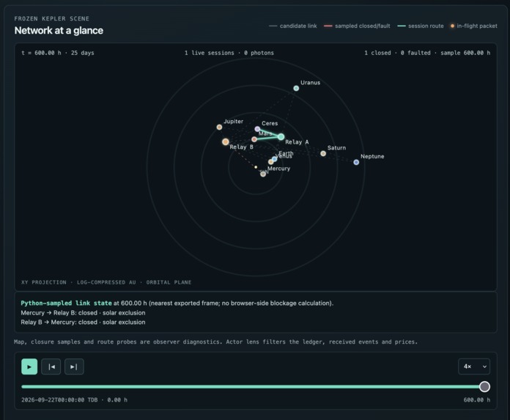The height and width of the screenshot is (420, 510).
Task: Skip to the last frame
Action: tap(74, 366)
